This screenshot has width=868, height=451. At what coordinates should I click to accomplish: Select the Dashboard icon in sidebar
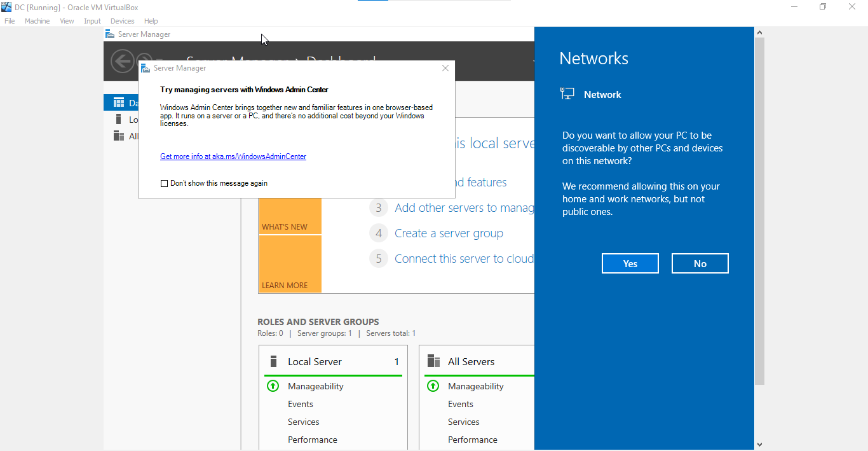pos(118,102)
